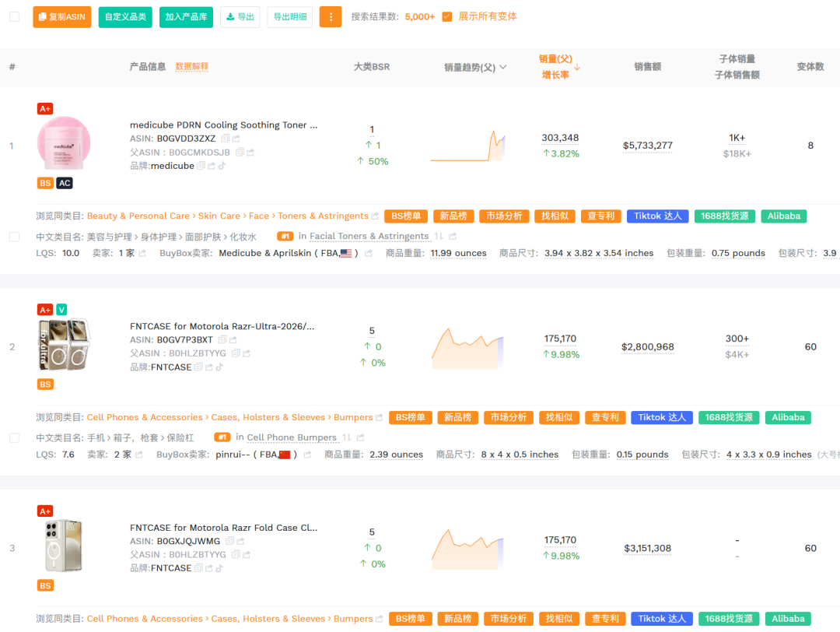View the sales trend chart for medicube toner

click(467, 146)
